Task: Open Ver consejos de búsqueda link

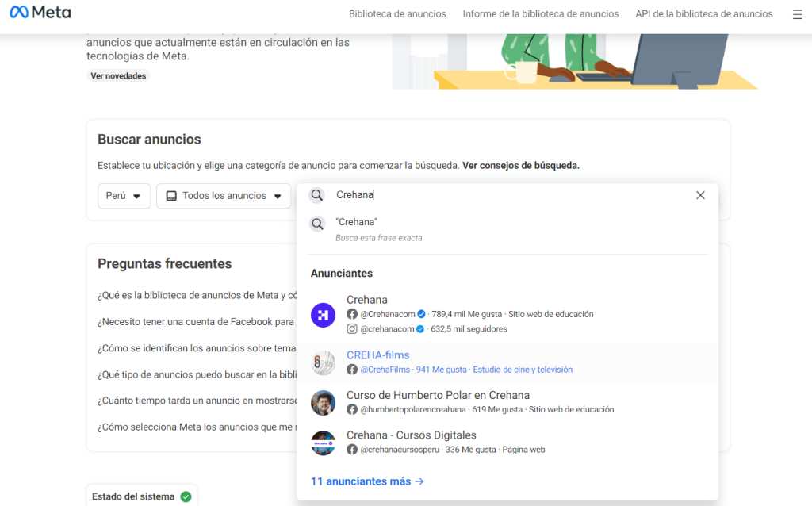Action: (x=521, y=165)
